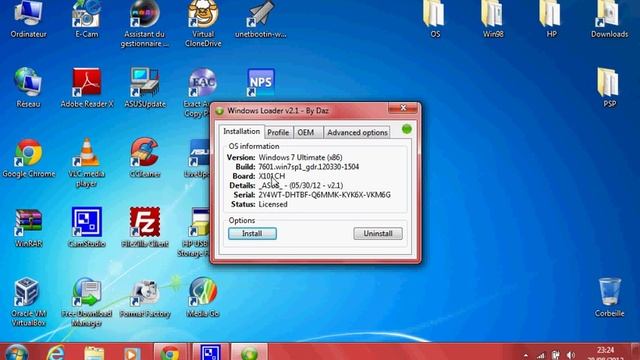This screenshot has height=360, width=640.
Task: Open Windows Explorer from taskbar
Action: (94, 353)
